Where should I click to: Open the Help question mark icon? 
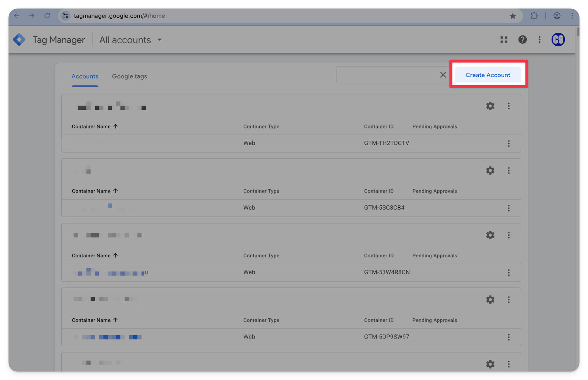click(522, 40)
